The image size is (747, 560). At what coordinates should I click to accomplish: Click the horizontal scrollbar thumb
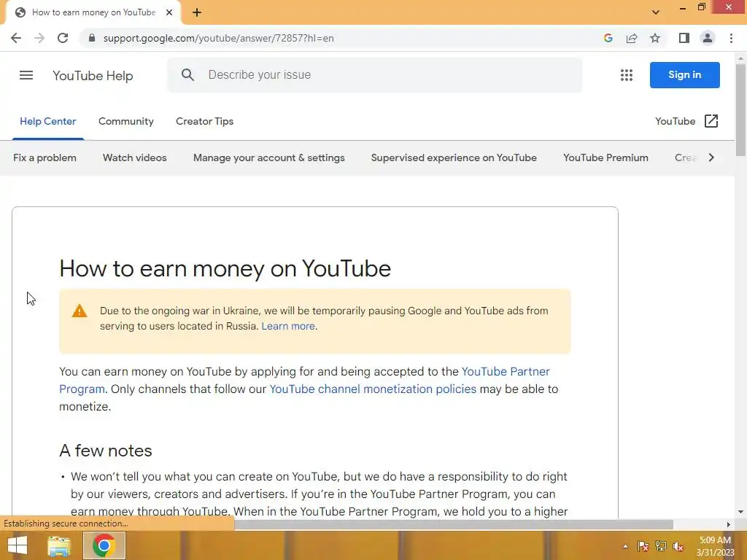tap(454, 524)
